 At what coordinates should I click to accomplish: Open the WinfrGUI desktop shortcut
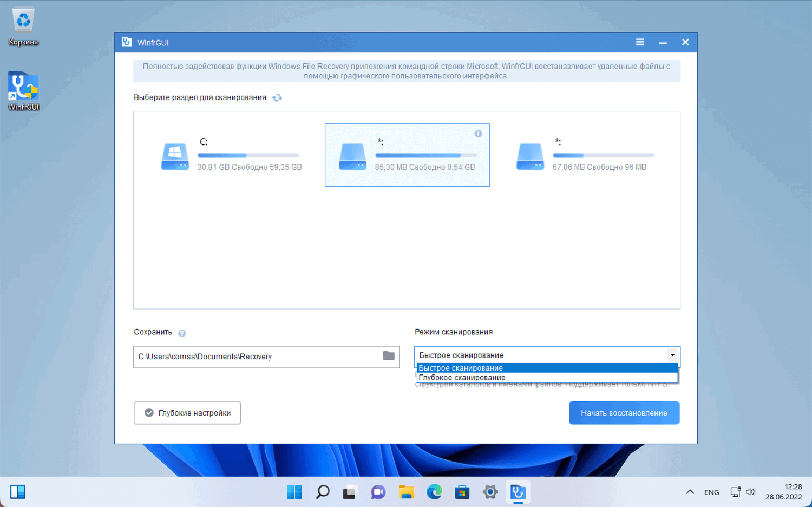tap(23, 91)
